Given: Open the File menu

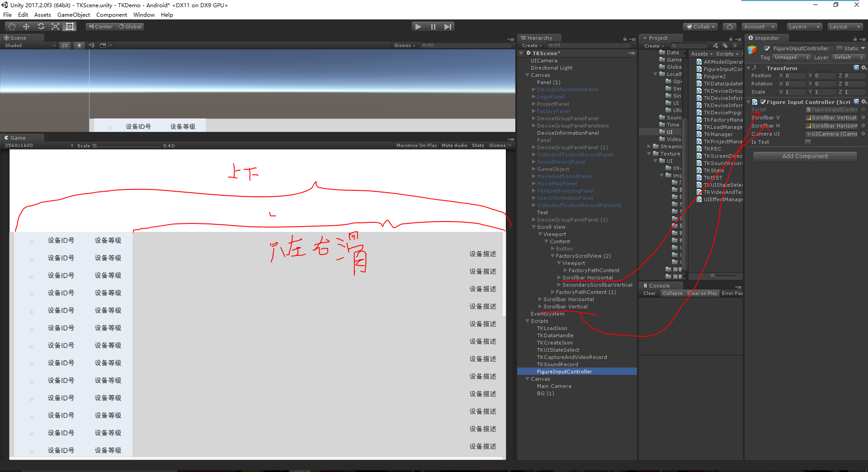Looking at the screenshot, I should [7, 15].
